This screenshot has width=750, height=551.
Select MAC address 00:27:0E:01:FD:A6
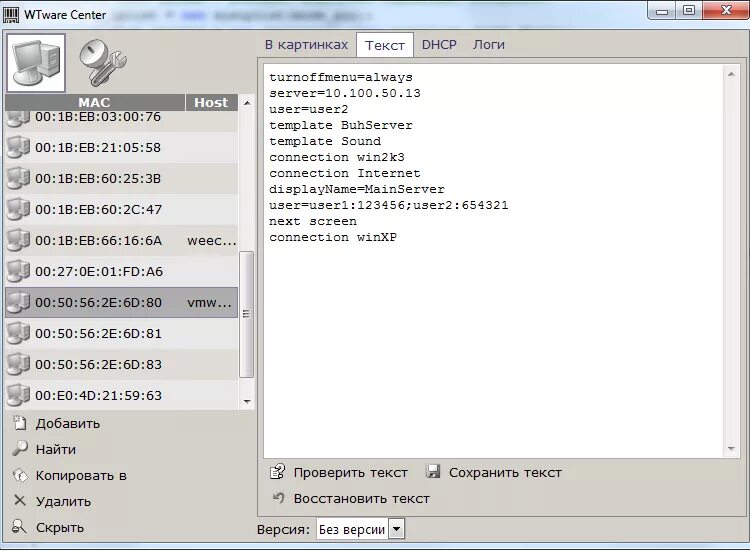99,272
